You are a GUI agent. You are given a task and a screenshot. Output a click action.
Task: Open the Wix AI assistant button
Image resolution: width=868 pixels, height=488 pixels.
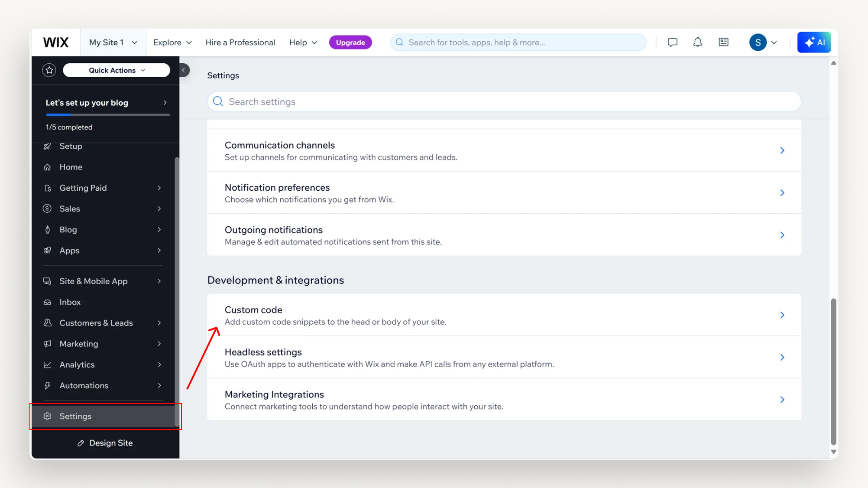pos(814,42)
